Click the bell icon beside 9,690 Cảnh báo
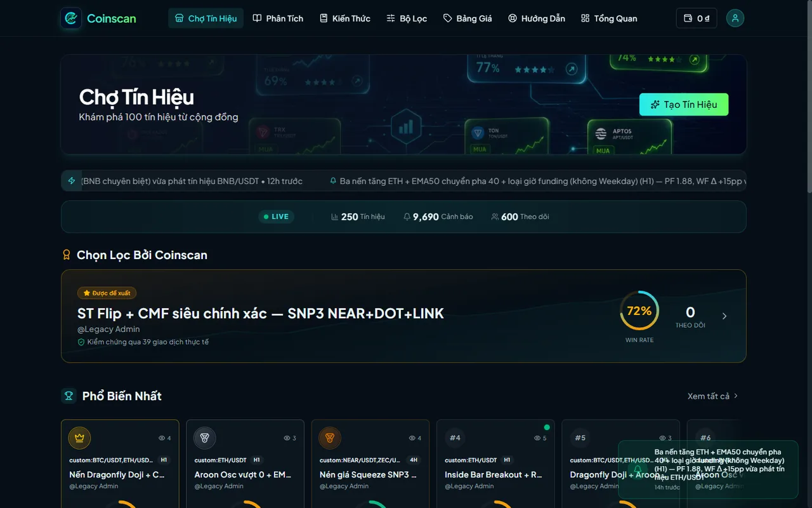812x508 pixels. (407, 217)
